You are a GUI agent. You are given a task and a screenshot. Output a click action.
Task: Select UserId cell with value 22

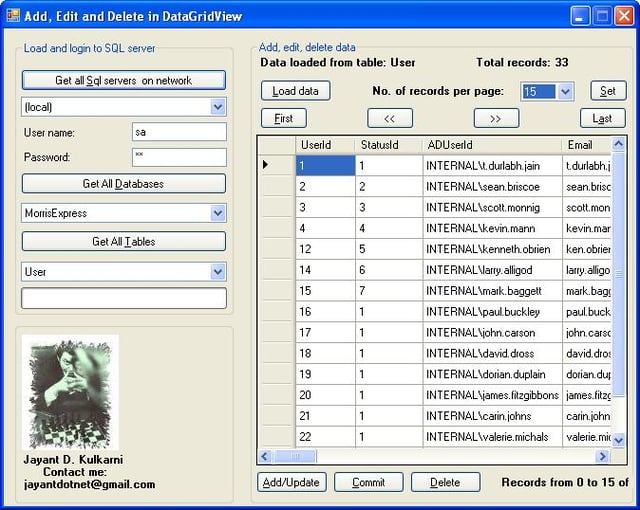click(325, 437)
